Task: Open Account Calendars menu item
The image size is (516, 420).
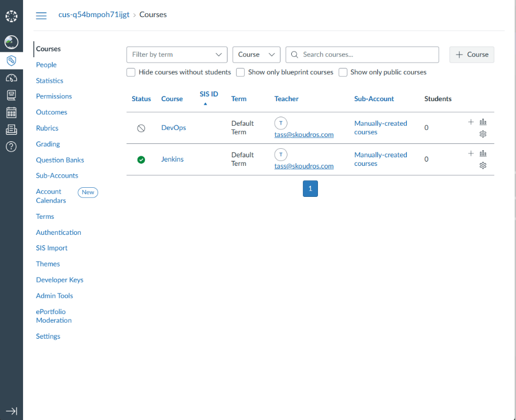Action: pos(51,196)
